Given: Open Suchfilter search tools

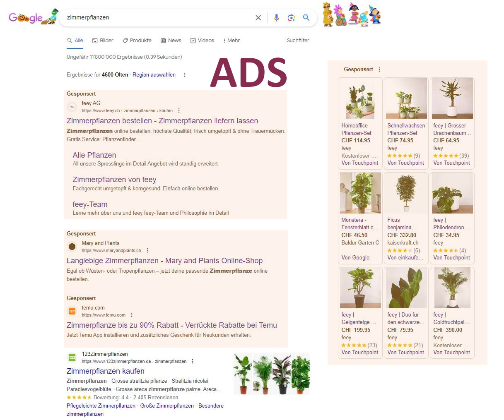Looking at the screenshot, I should (298, 41).
